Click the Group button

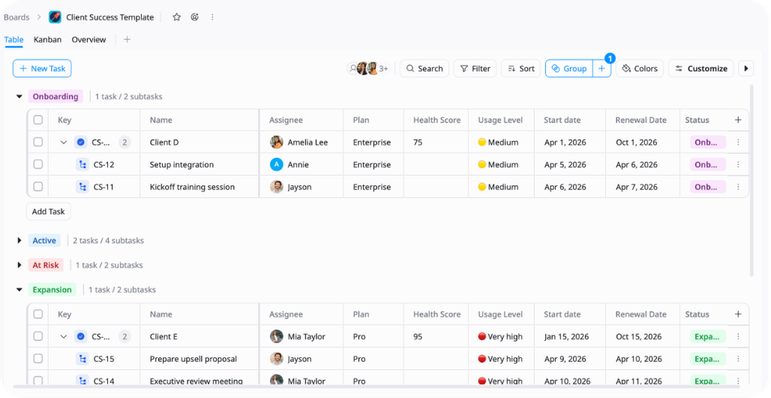[x=569, y=68]
